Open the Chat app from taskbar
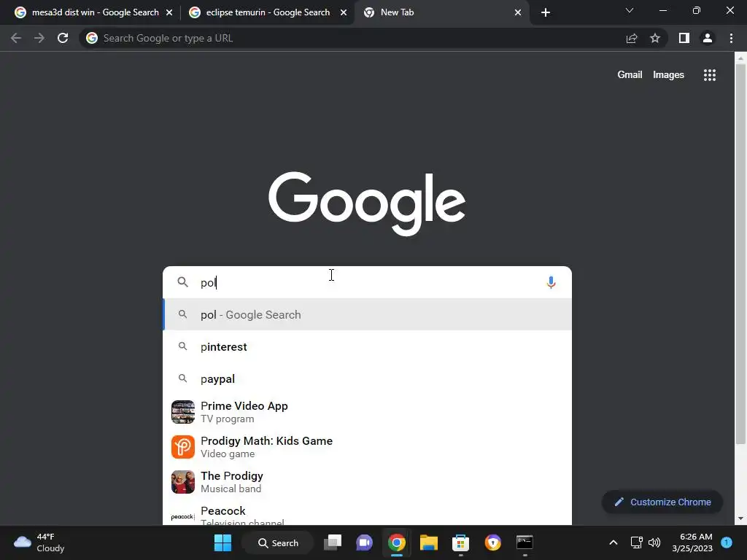747x560 pixels. 365,542
